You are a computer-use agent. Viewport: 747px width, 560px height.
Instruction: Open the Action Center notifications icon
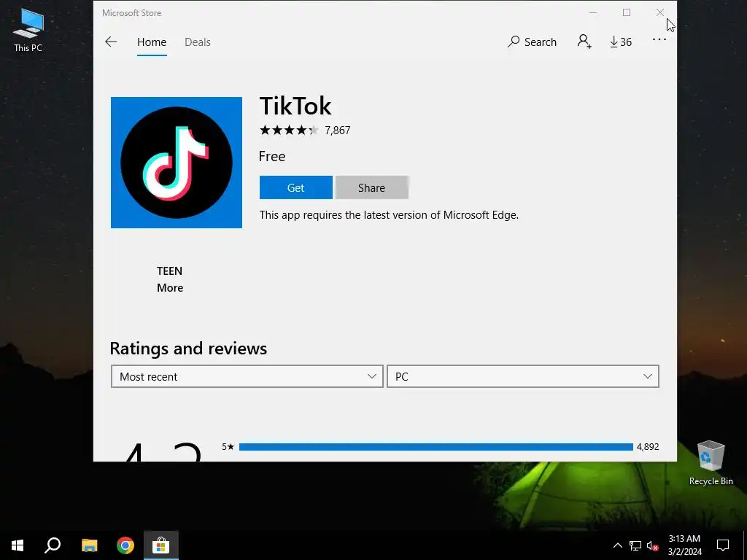pyautogui.click(x=723, y=545)
